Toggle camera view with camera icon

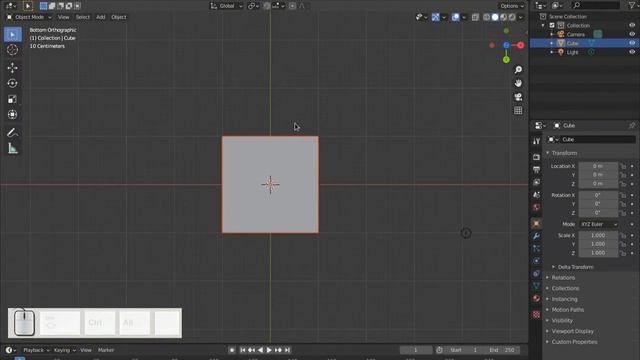pos(518,97)
